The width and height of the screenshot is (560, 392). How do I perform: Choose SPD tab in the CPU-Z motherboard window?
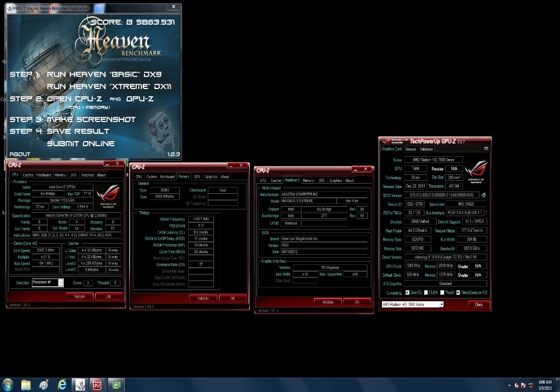click(321, 181)
